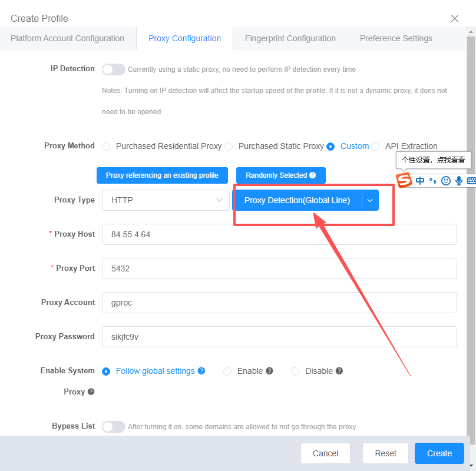476x471 pixels.
Task: Expand the Proxy Detection line options arrow
Action: [x=370, y=200]
